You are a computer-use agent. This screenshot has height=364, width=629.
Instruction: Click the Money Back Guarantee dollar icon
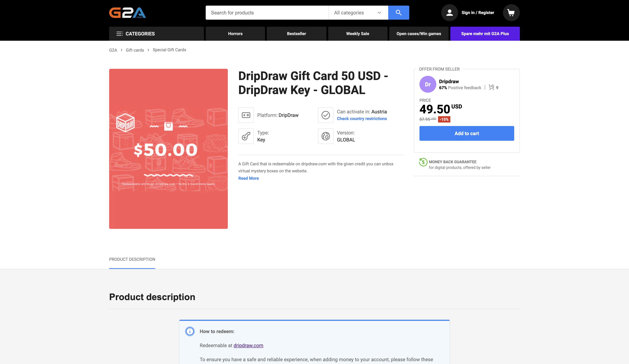(423, 162)
